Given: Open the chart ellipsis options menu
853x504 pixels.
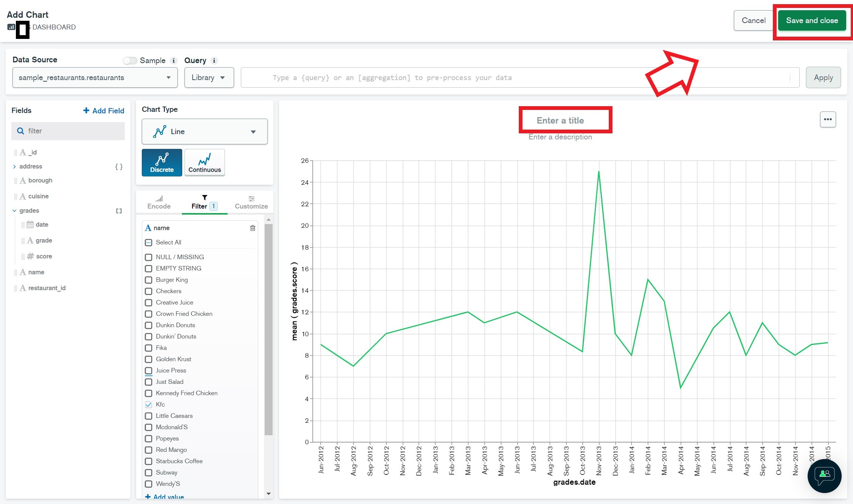Looking at the screenshot, I should click(828, 119).
